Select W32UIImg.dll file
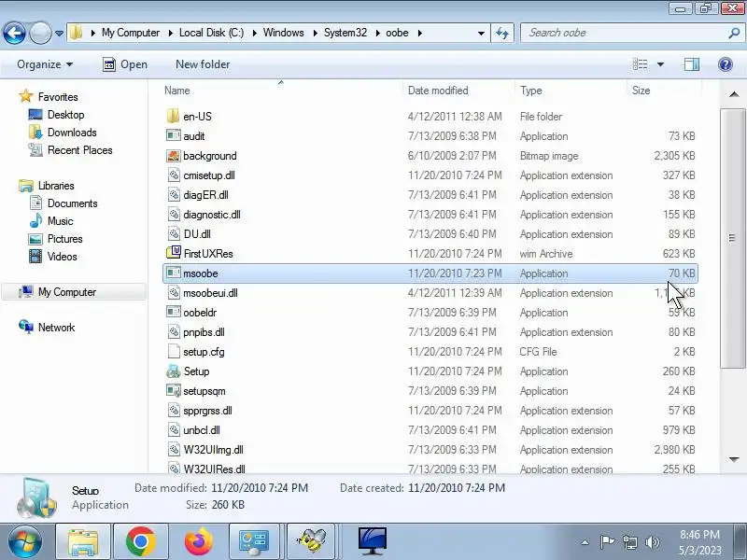The image size is (747, 560). [x=430, y=450]
